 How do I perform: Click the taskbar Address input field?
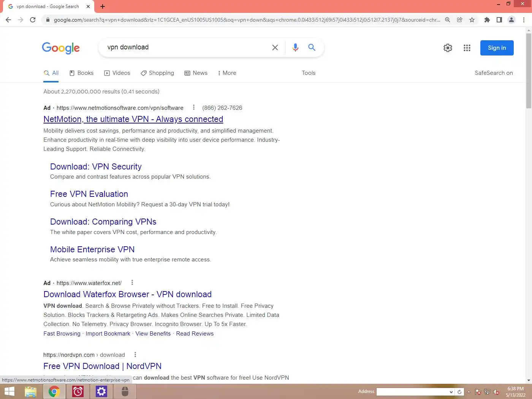412,392
